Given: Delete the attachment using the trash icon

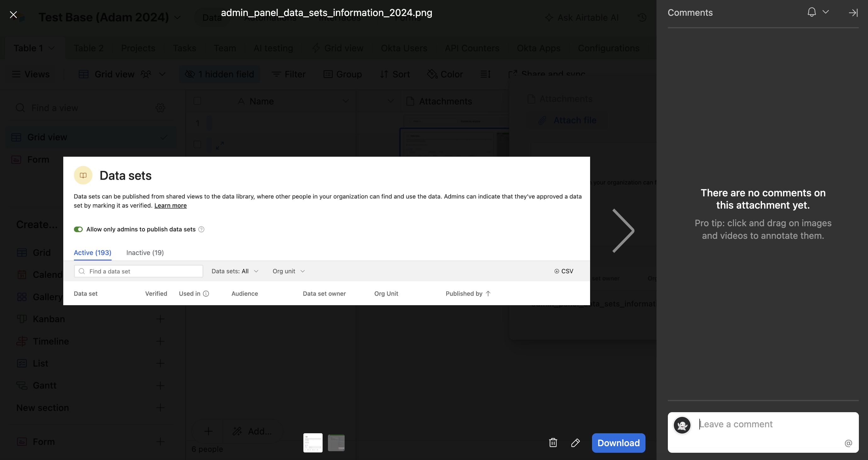Looking at the screenshot, I should tap(553, 442).
